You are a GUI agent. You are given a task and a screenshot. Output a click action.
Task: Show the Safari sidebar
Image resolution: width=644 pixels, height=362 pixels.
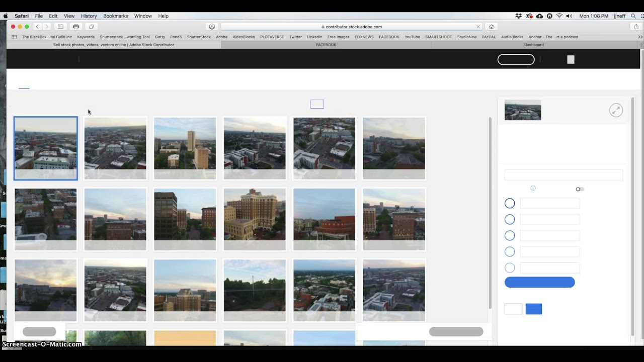[60, 27]
